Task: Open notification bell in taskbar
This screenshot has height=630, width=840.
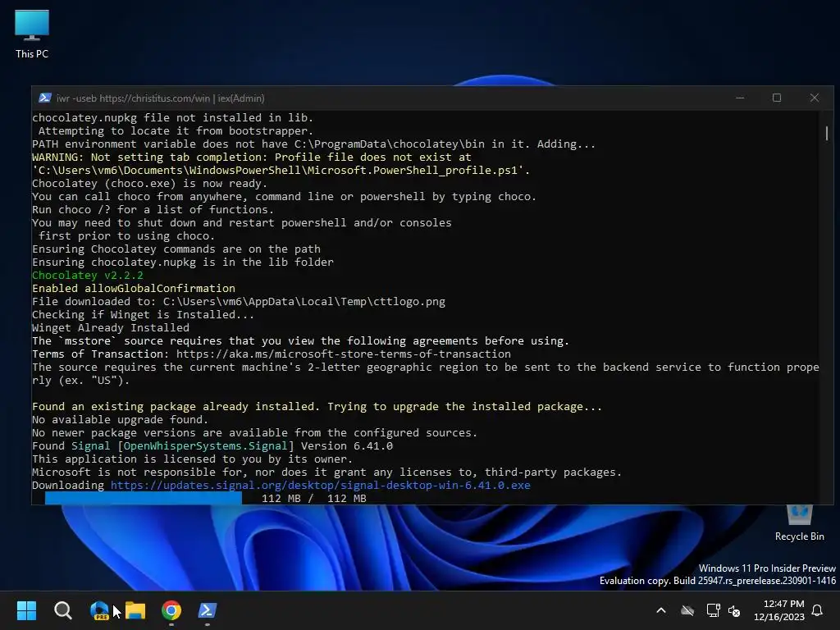Action: [818, 610]
